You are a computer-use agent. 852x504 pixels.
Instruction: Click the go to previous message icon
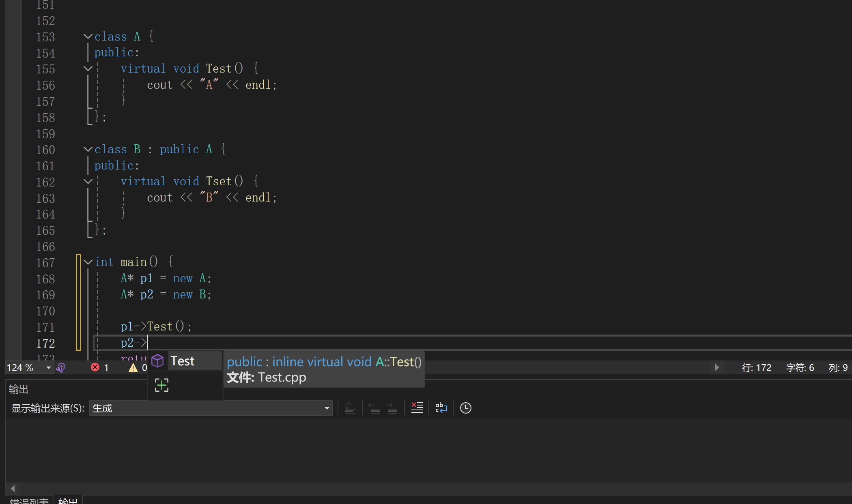[374, 408]
